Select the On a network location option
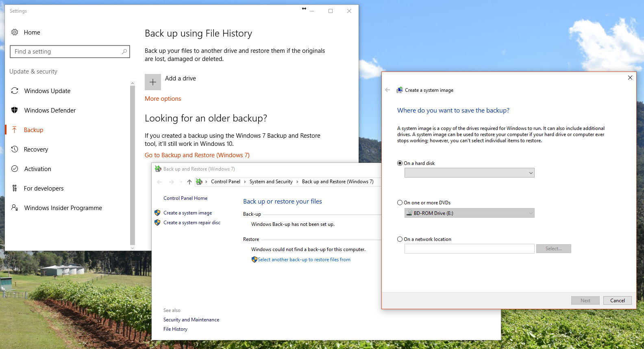 click(400, 239)
